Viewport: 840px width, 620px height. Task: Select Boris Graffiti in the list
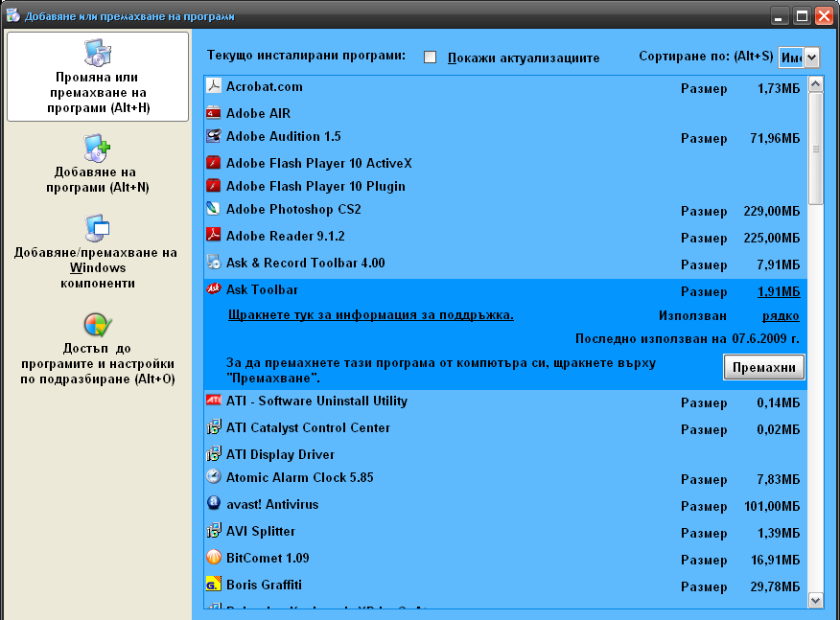tap(505, 585)
